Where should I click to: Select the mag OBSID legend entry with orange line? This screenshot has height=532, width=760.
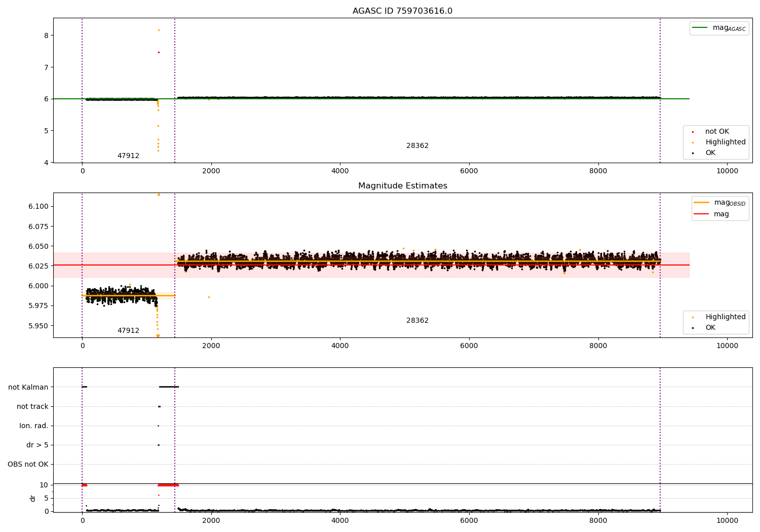point(719,203)
